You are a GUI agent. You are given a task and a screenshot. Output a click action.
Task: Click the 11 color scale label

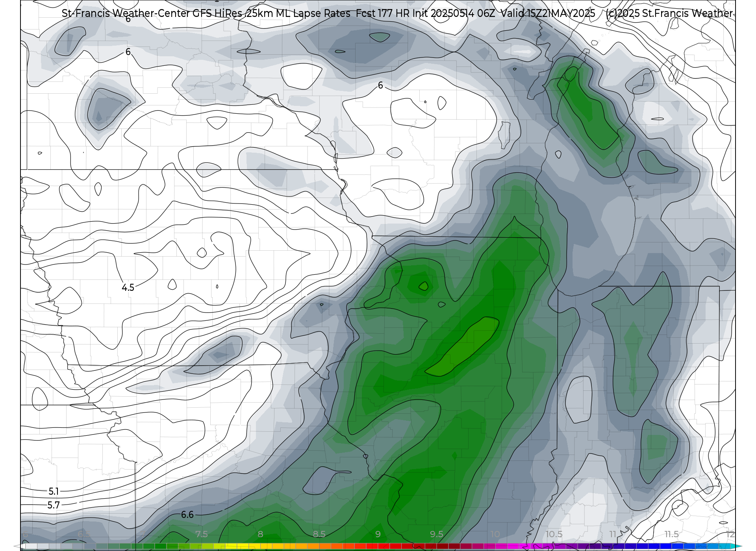[x=613, y=534]
